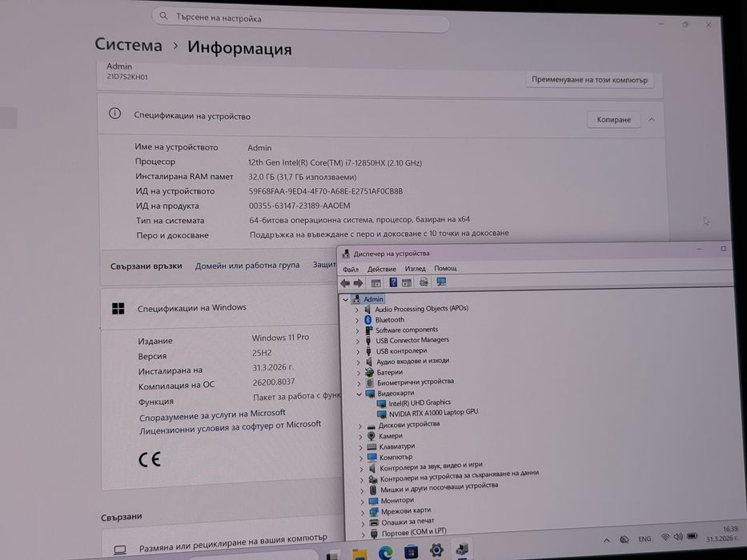
Task: Click the monitor icon at toolbar's end
Action: click(x=442, y=282)
